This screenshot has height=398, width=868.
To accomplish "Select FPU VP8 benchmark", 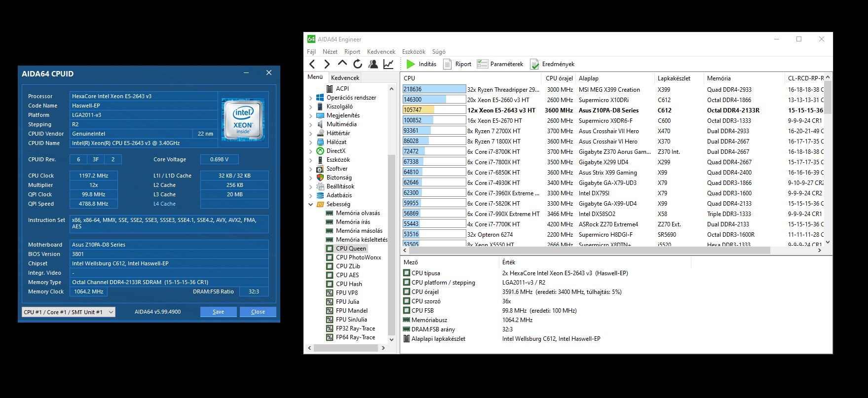I will (347, 293).
